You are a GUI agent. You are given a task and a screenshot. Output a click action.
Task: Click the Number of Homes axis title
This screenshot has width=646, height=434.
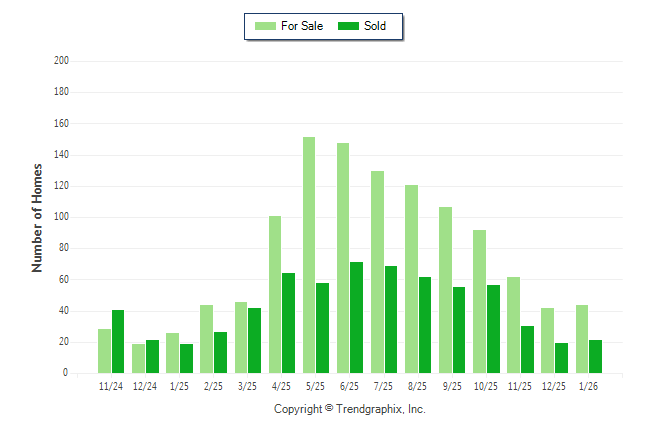click(x=38, y=217)
